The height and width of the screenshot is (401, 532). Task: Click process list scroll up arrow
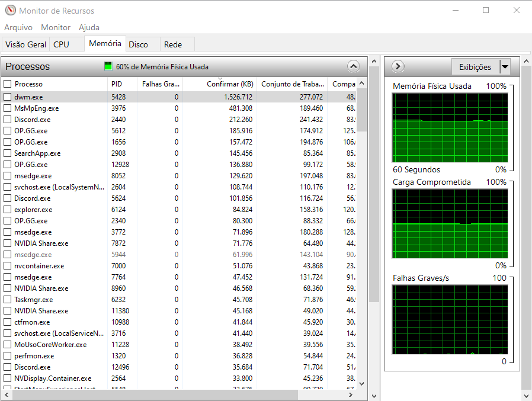[x=362, y=83]
